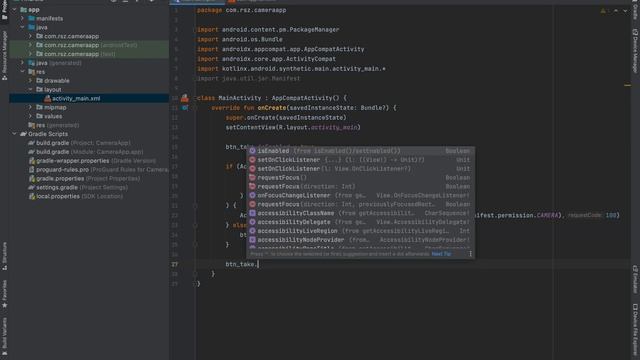Click the warning indicator in the editor corner
The height and width of the screenshot is (360, 640).
(x=603, y=11)
